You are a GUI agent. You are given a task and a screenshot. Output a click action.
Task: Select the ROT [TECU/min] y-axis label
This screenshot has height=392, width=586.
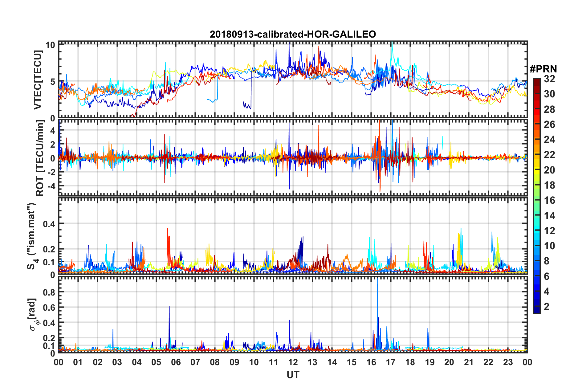tap(40, 158)
